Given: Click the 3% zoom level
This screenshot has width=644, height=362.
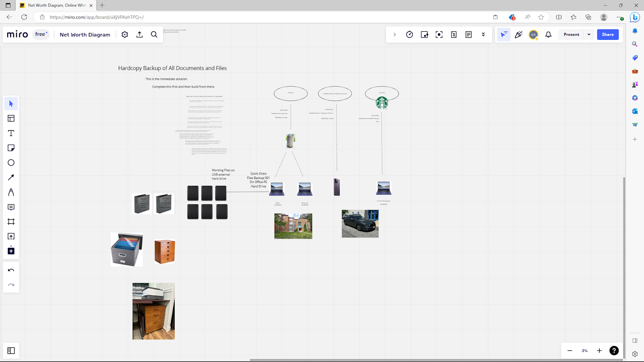Looking at the screenshot, I should [584, 351].
